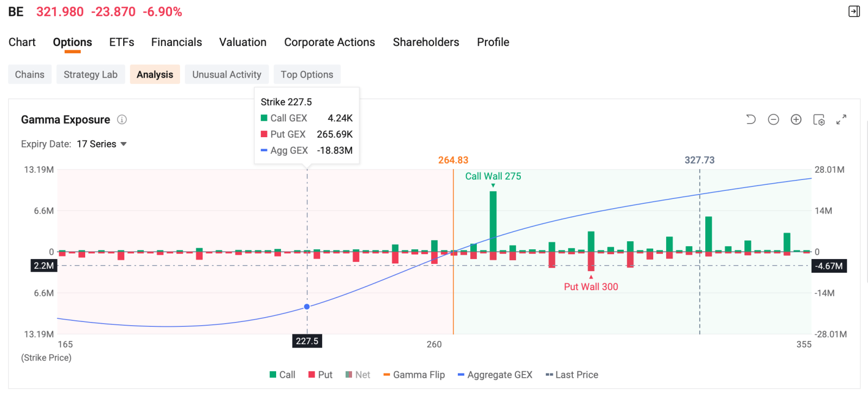
Task: Open the Chains sub-tab
Action: point(30,74)
